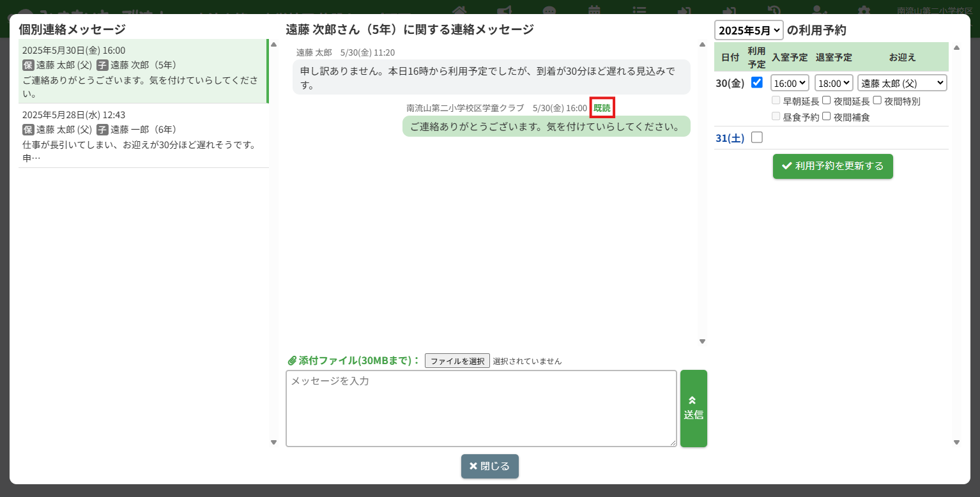
Task: Select the May 30 message about 遠藤 次郎
Action: 143,71
